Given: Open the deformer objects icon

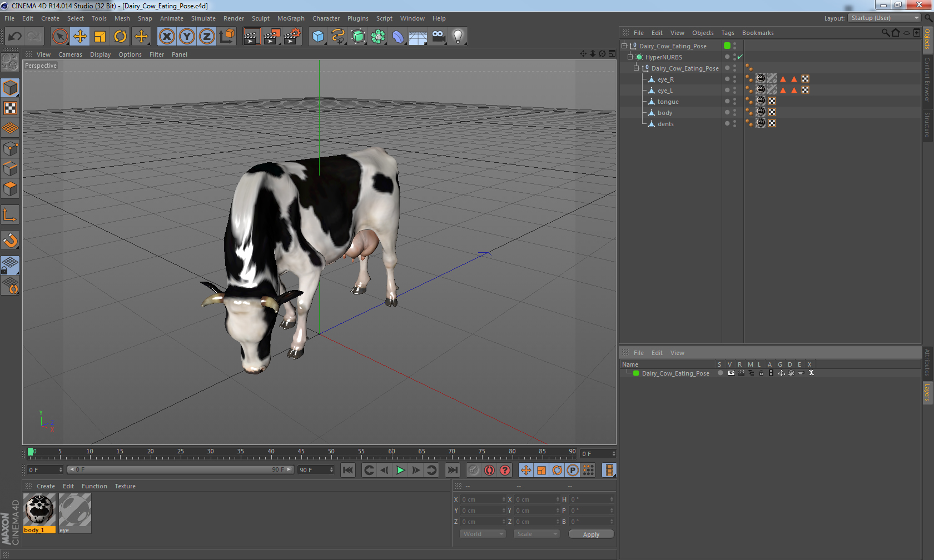Looking at the screenshot, I should (x=398, y=37).
